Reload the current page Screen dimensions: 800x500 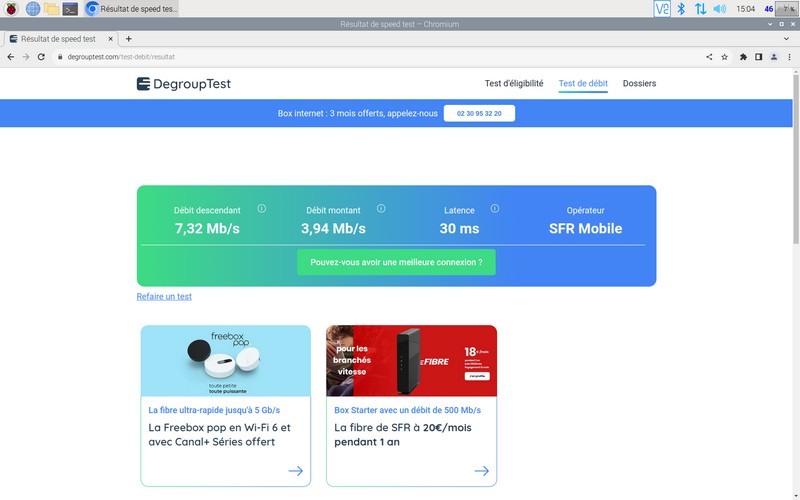(x=41, y=57)
